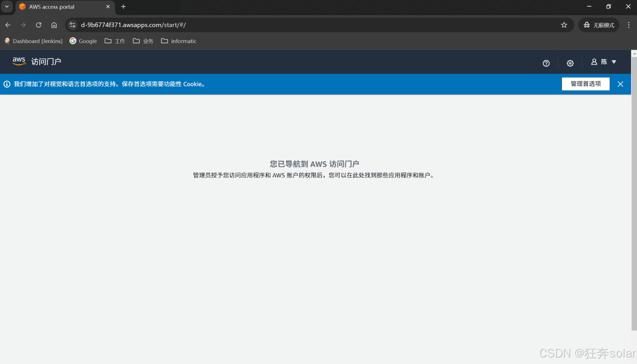Click the 无痕模式 incognito indicator
Viewport: 637px width, 364px height.
click(599, 25)
